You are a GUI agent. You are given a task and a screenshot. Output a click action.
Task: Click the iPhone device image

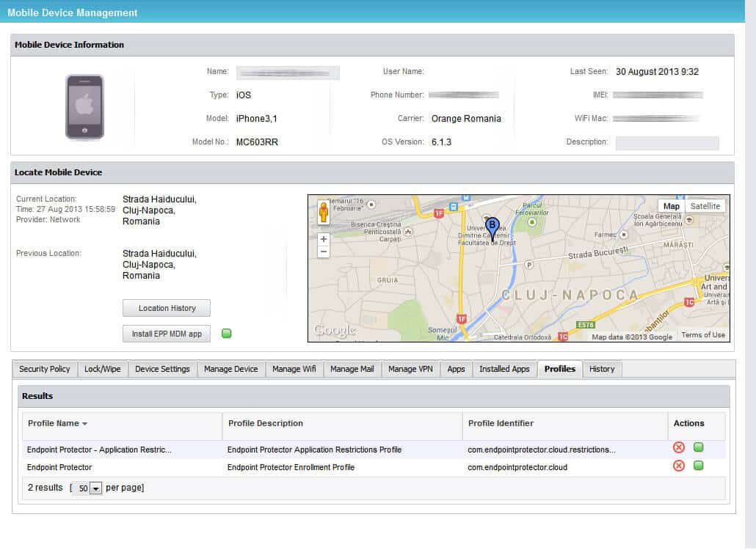[84, 107]
